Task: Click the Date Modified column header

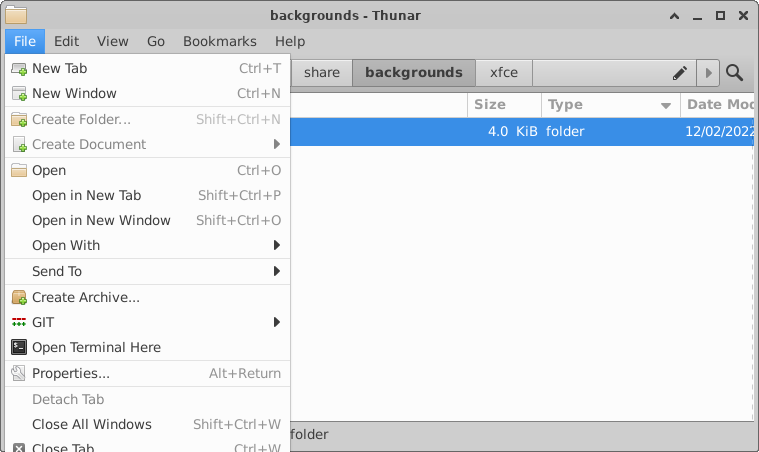Action: (x=718, y=105)
